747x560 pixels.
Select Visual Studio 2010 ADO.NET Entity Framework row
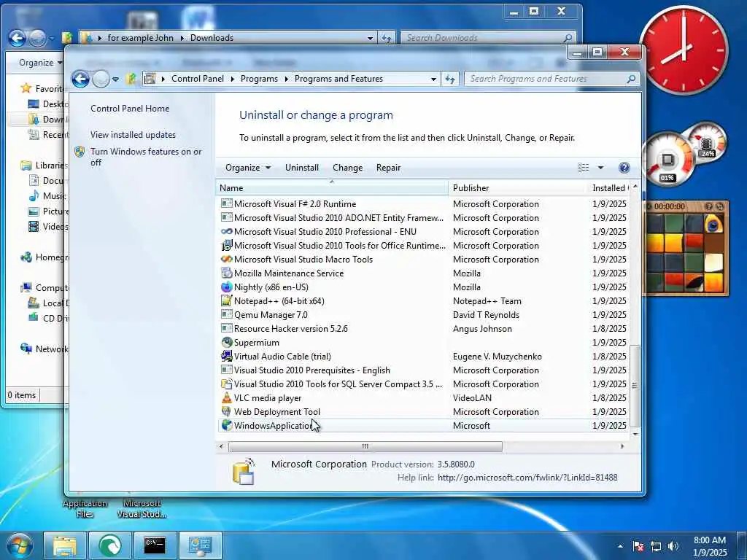pyautogui.click(x=424, y=217)
